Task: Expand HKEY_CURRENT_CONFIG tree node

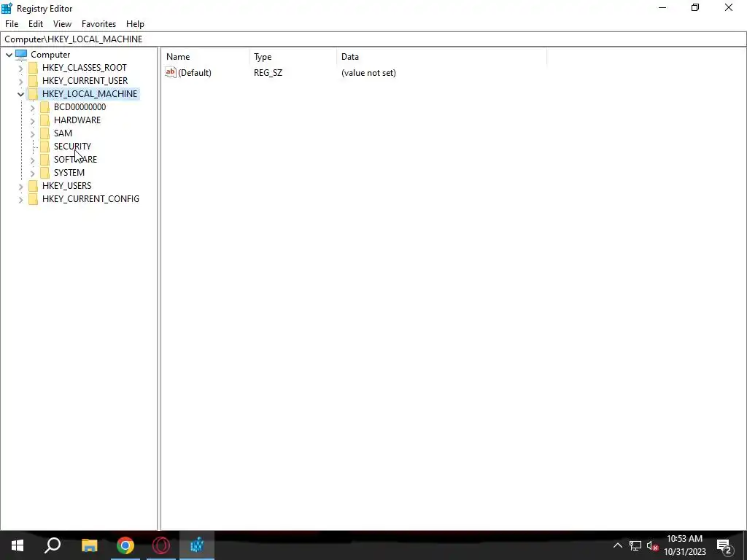Action: coord(20,200)
